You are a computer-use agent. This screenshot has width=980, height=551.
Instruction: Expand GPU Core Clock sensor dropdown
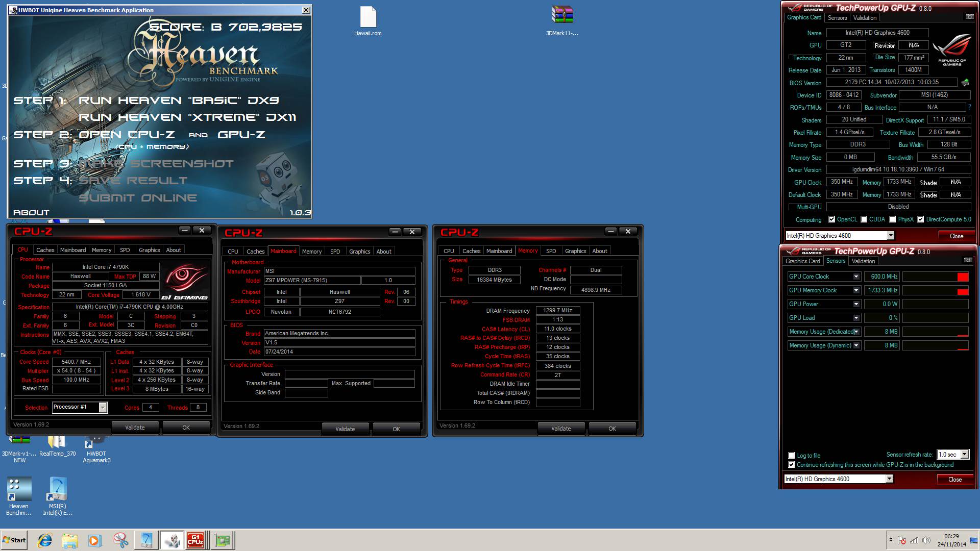856,277
